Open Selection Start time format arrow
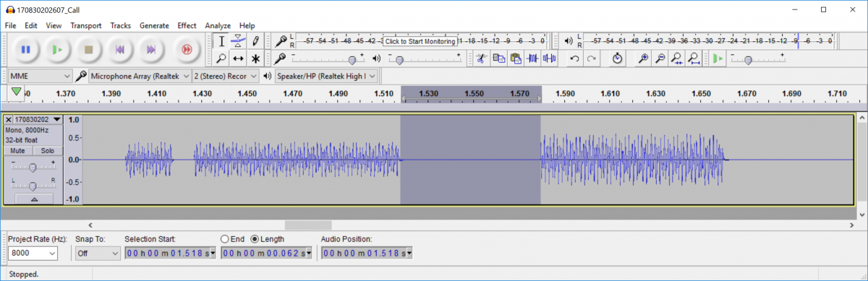 (213, 254)
